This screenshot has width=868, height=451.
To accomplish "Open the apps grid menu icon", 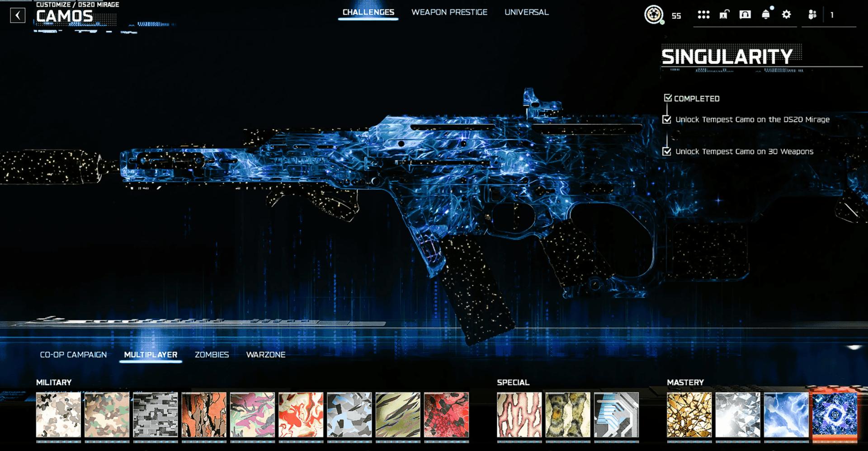I will coord(704,15).
